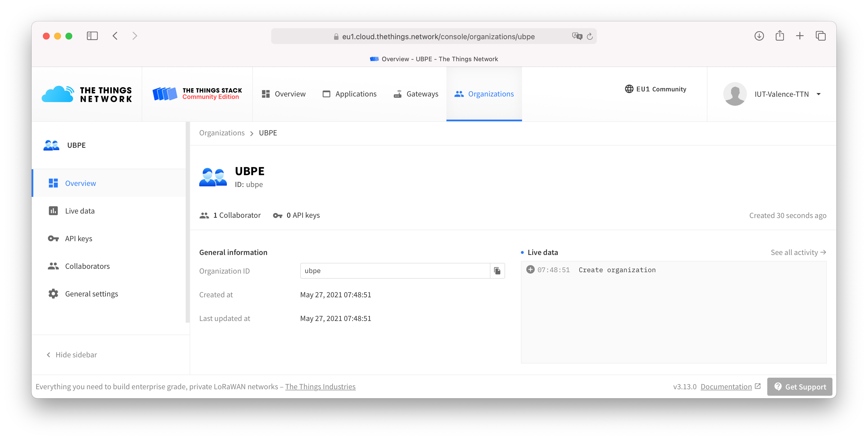Click the page tab title 'Overview - UBPE'

(434, 59)
